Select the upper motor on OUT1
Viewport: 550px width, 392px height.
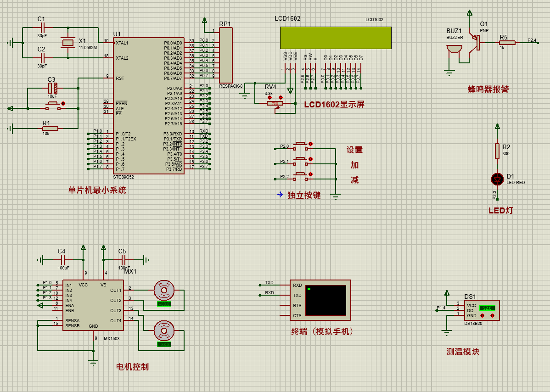pyautogui.click(x=164, y=290)
